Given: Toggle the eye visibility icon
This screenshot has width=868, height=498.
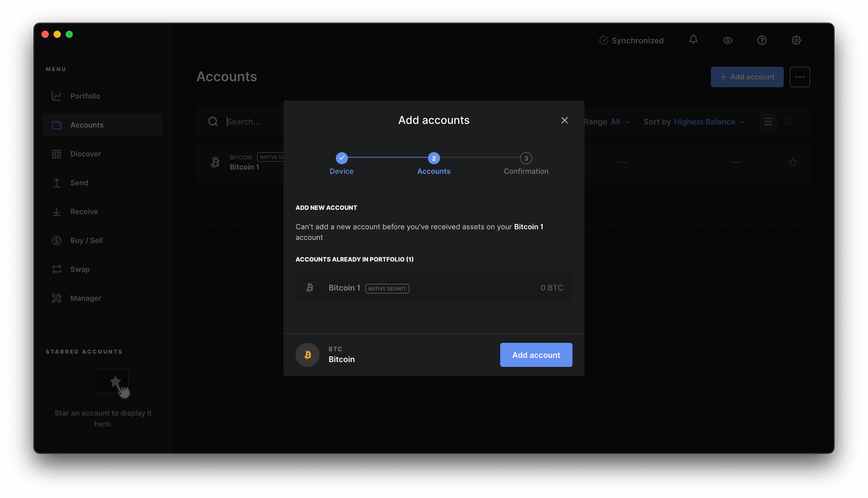Looking at the screenshot, I should (728, 40).
